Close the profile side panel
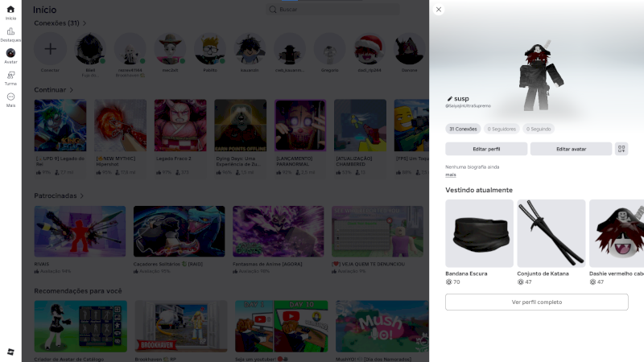The image size is (644, 362). click(439, 10)
